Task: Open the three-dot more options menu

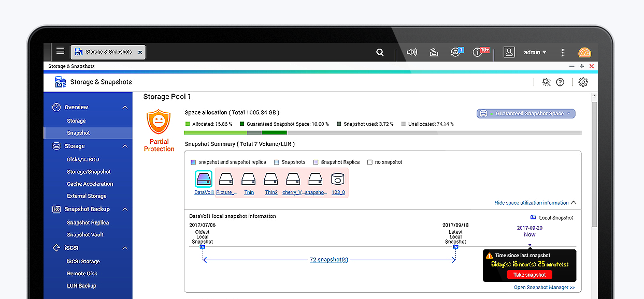Action: 562,52
